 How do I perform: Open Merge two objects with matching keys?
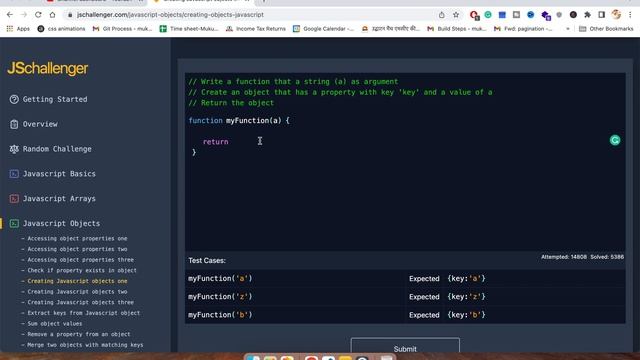pyautogui.click(x=85, y=344)
